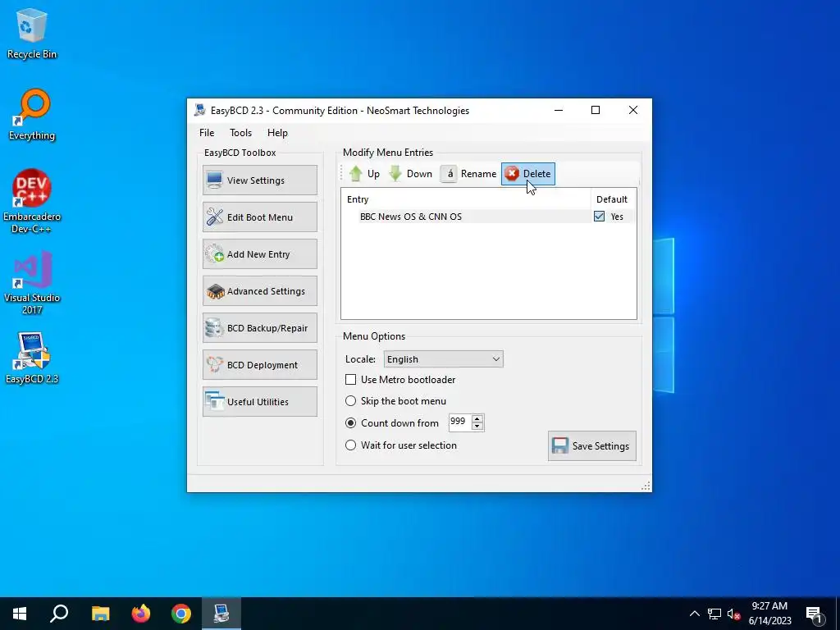This screenshot has width=840, height=630.
Task: Open the Help menu
Action: click(277, 133)
